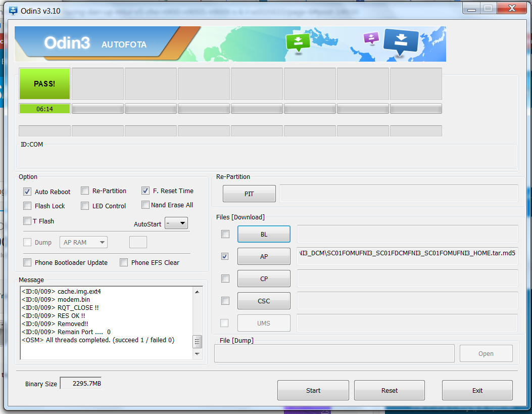The image size is (532, 414).
Task: Click the CP file path field
Action: coord(408,279)
